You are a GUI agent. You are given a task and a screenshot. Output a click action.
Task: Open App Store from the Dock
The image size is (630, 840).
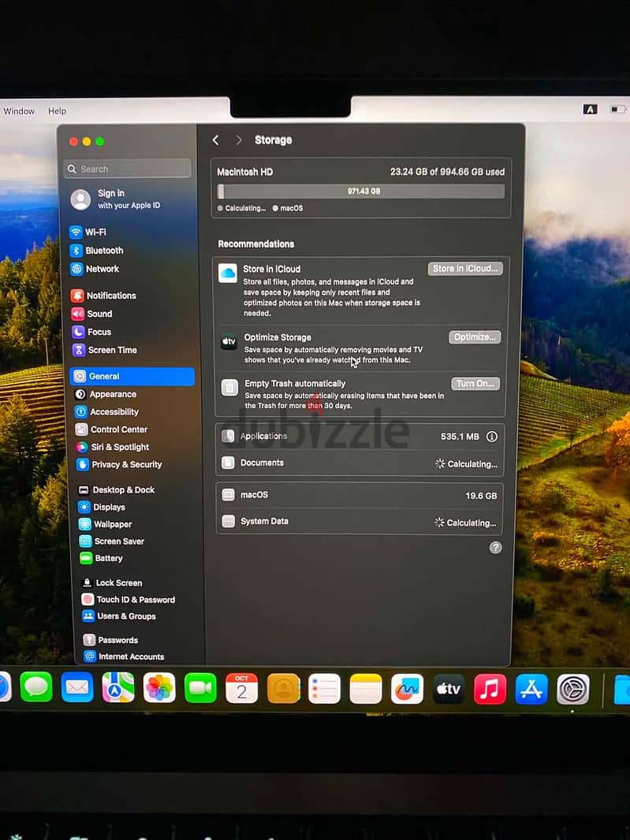pos(531,689)
